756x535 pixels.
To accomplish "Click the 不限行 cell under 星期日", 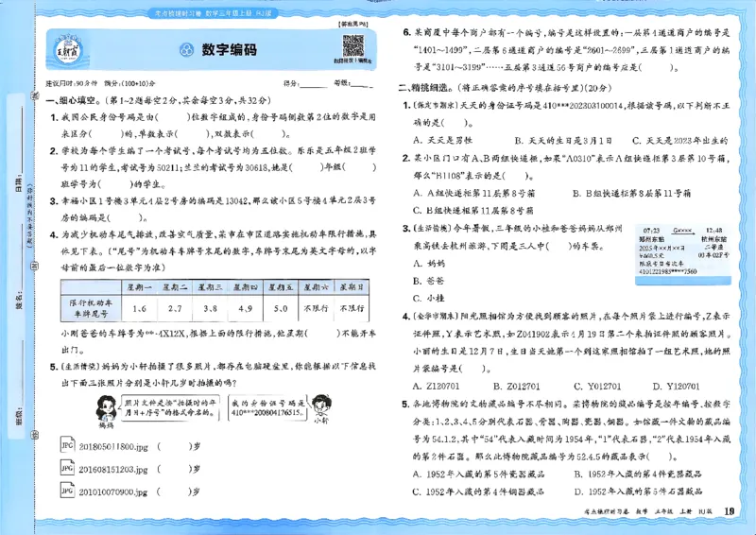I will coord(352,308).
